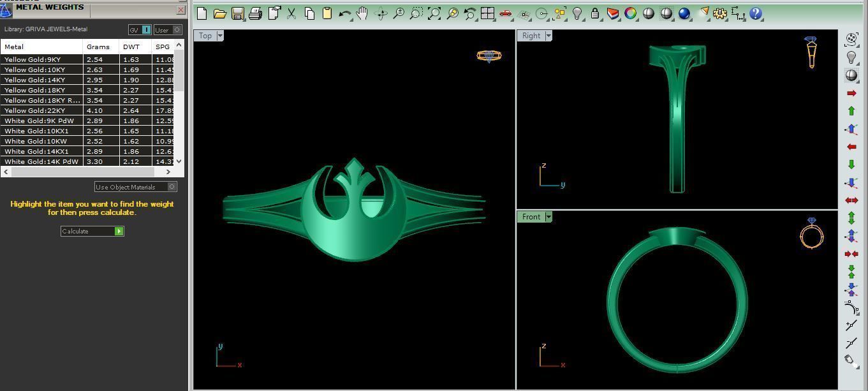Click ring thumbnail in Right viewport corner
868x391 pixels.
(811, 52)
